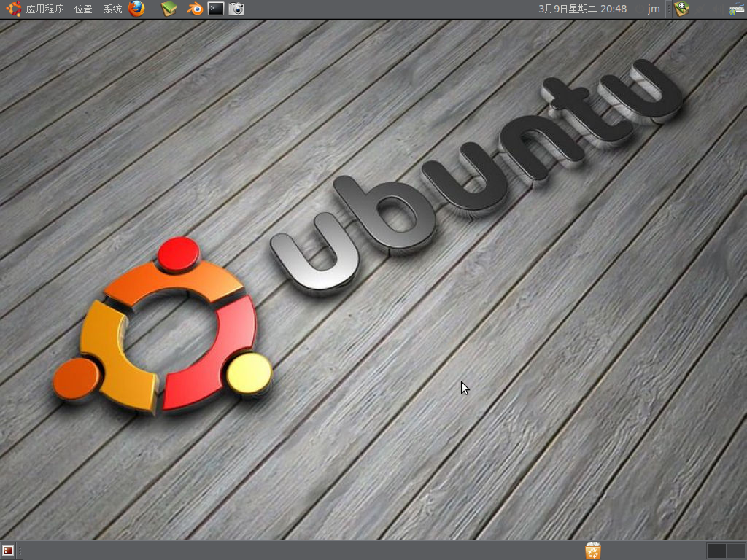747x560 pixels.
Task: Click the book with magnifier tray icon
Action: [x=682, y=9]
